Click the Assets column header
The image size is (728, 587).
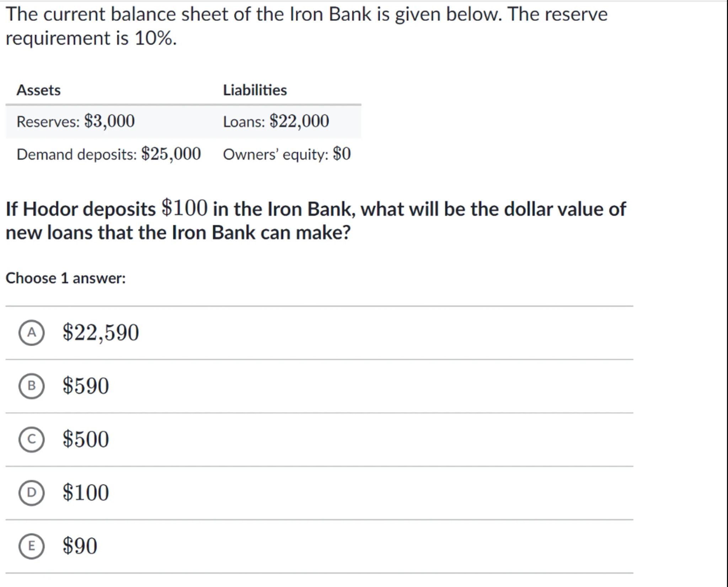tap(38, 90)
